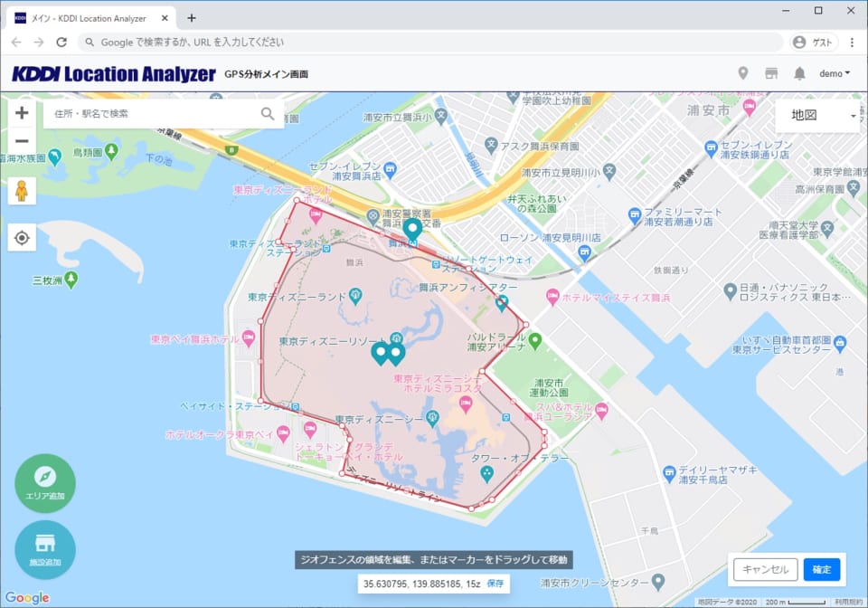This screenshot has width=868, height=608.
Task: Click the ホテルマイステイズ舞浜 hotel pin
Action: 552,298
